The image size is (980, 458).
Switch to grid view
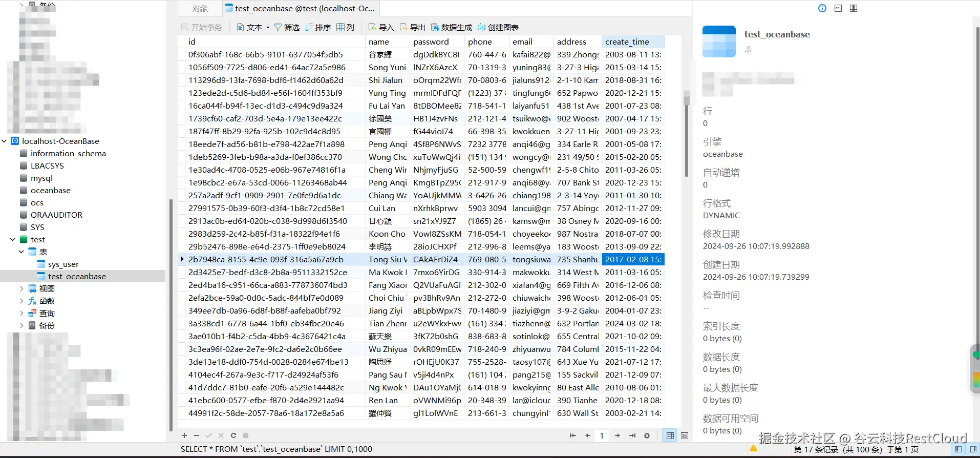(x=670, y=435)
